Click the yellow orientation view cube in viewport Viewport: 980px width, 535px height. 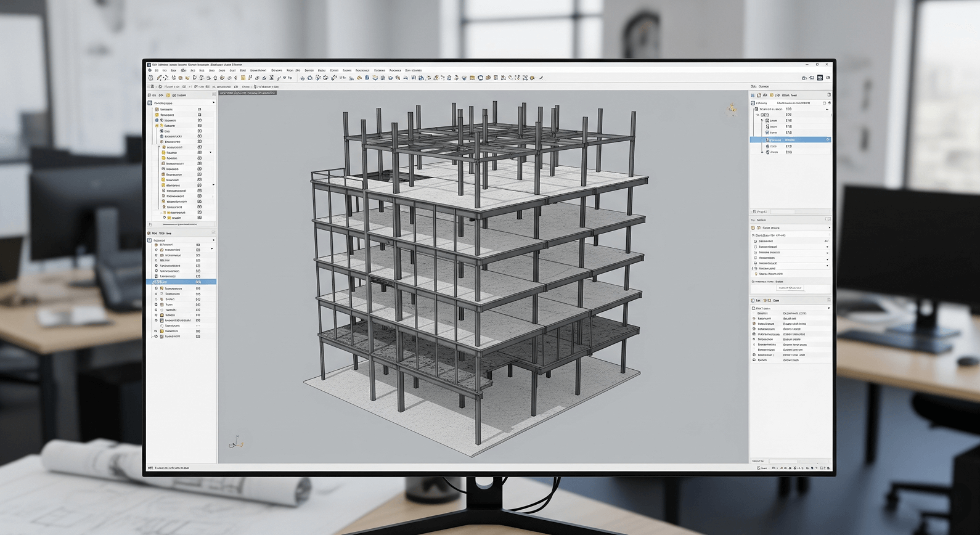click(x=732, y=110)
